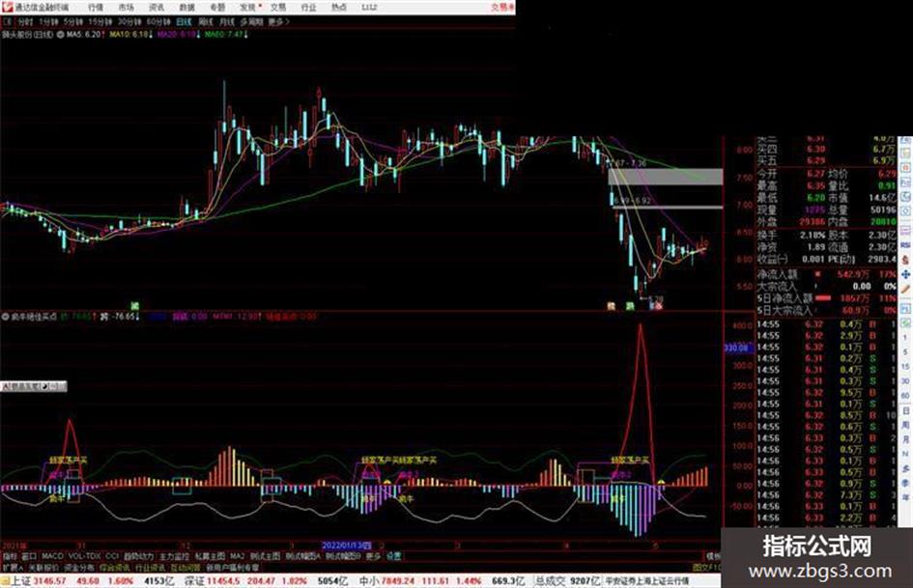Select the MA2 indicator tab
913x588 pixels.
237,556
